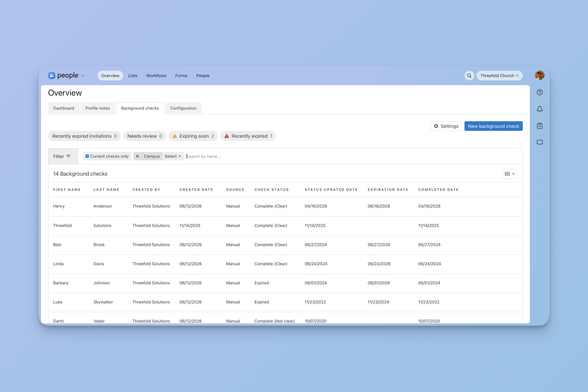Open the Threefold Church organization dropdown
The width and height of the screenshot is (588, 392).
pos(499,75)
